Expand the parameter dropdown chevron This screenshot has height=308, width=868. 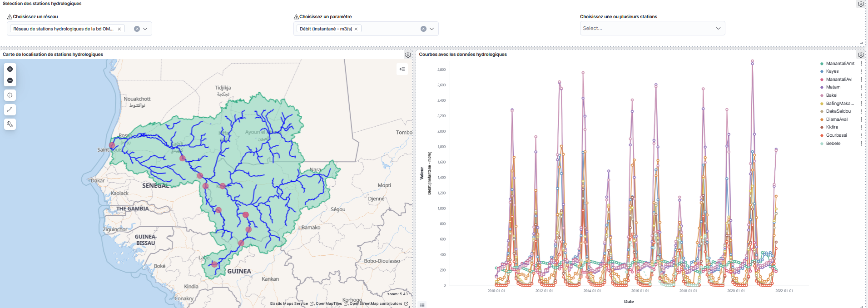tap(432, 29)
